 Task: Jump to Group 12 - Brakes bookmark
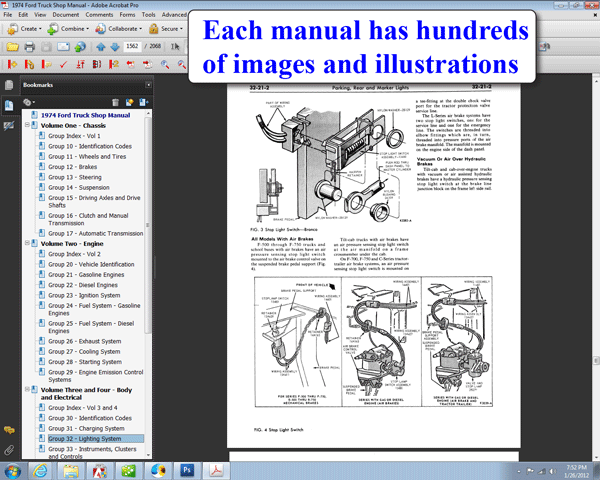pos(73,167)
